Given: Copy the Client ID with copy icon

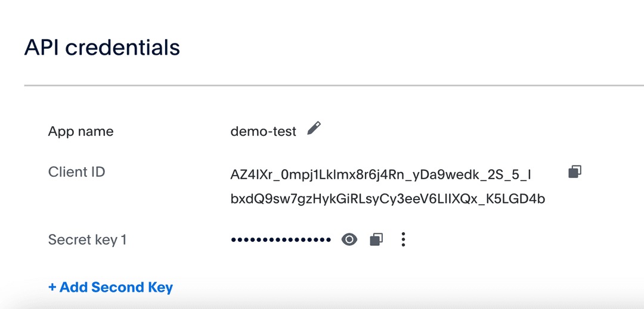Looking at the screenshot, I should click(574, 172).
